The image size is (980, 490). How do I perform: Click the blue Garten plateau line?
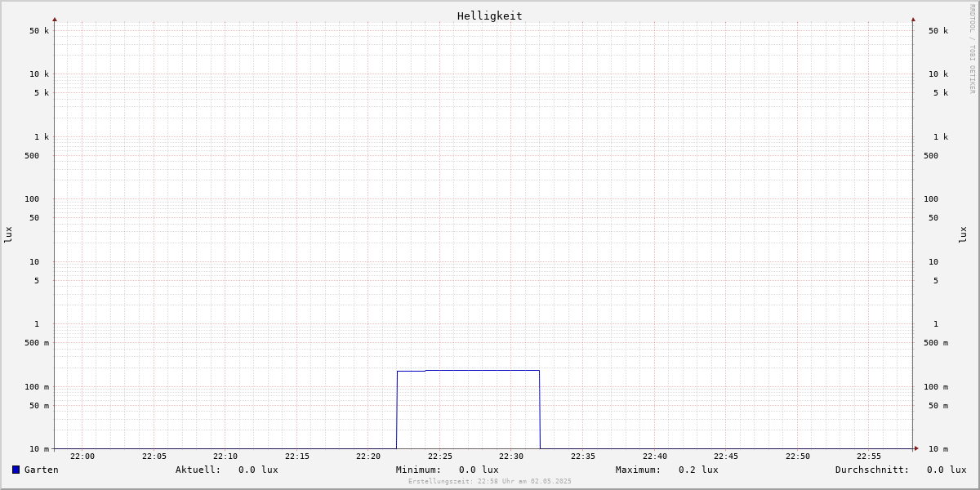click(468, 371)
